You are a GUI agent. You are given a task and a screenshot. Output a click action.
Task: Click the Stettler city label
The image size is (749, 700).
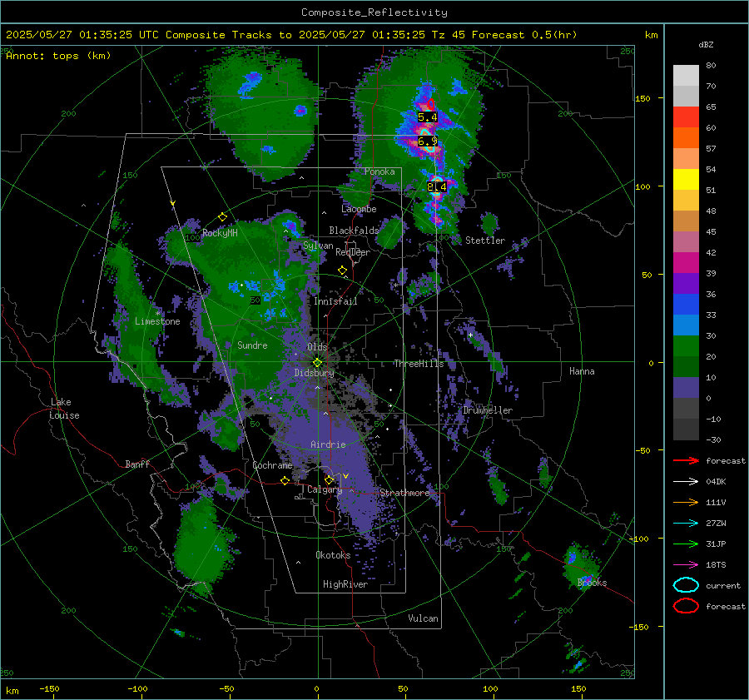485,241
